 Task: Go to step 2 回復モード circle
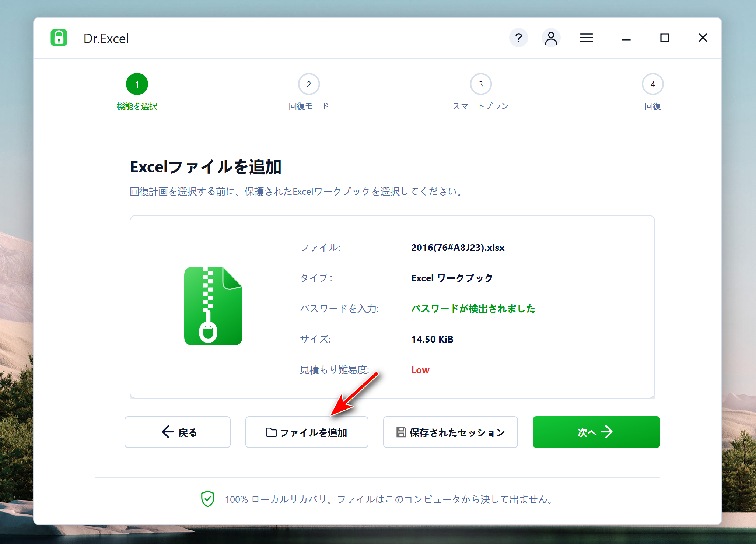[309, 84]
